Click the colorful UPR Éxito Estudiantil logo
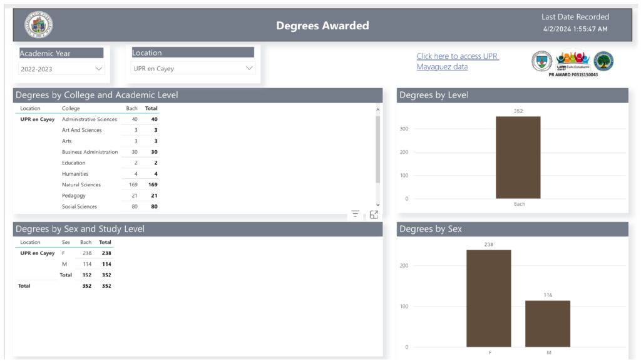 pyautogui.click(x=573, y=61)
